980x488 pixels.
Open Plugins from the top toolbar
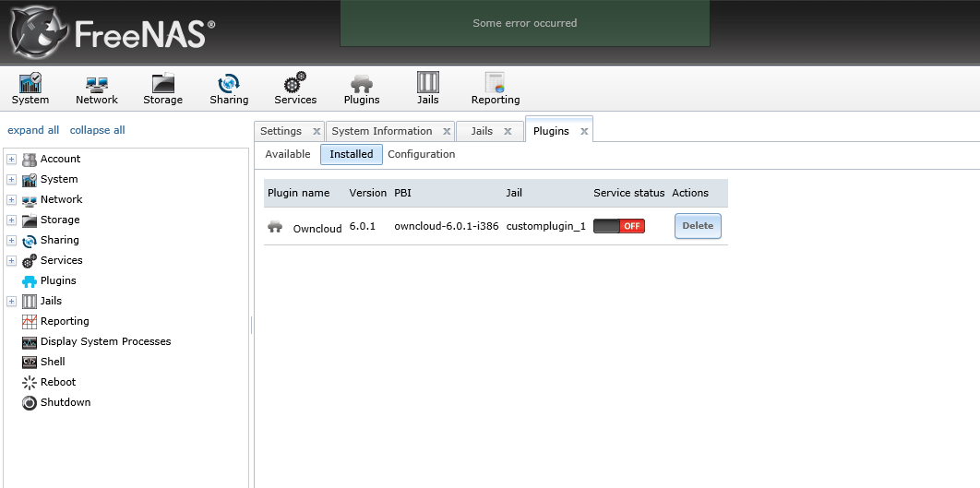pos(361,89)
